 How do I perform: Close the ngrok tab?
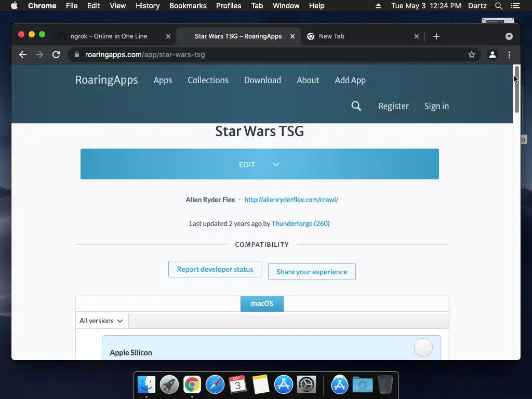coord(168,36)
